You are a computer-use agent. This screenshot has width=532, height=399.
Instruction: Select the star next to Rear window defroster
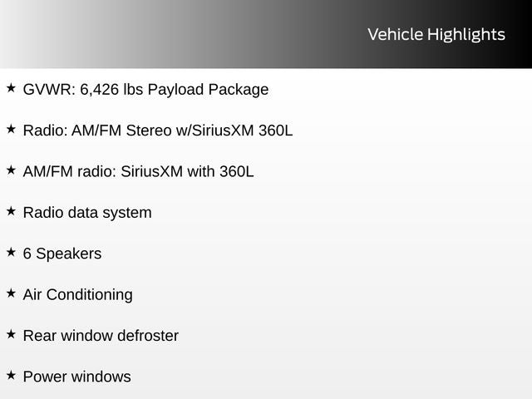(x=11, y=334)
